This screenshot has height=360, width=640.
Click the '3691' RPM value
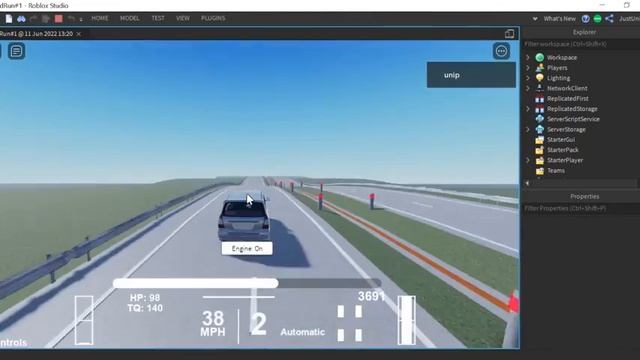[371, 296]
